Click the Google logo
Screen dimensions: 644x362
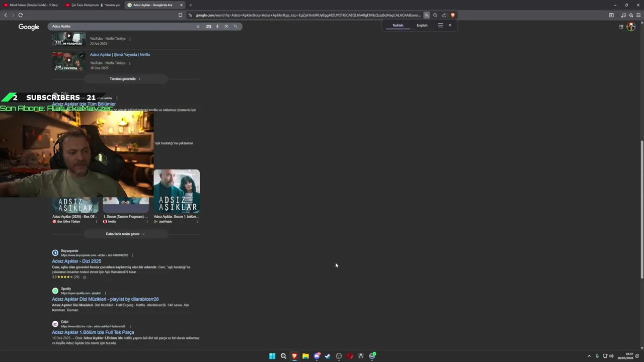[x=29, y=27]
